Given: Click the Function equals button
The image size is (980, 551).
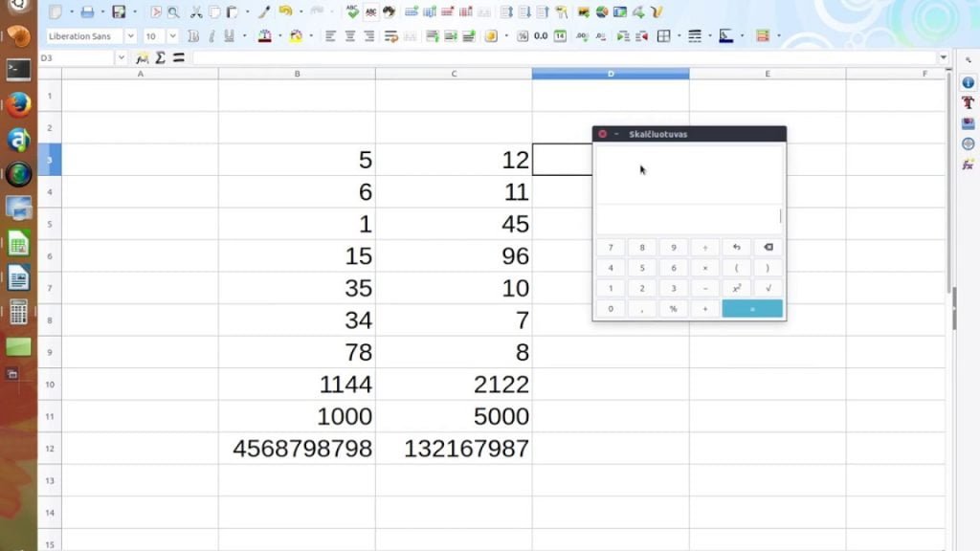Looking at the screenshot, I should coord(179,58).
